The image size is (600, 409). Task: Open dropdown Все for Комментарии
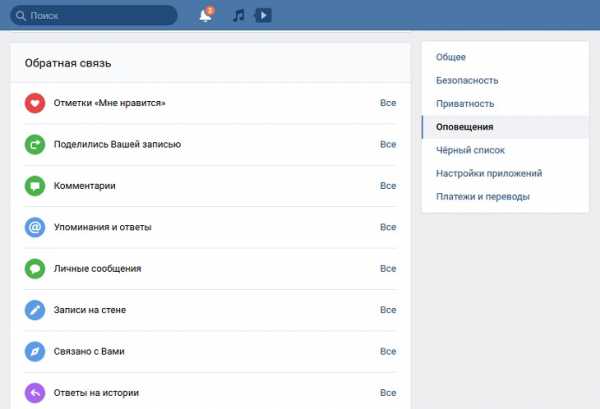388,186
